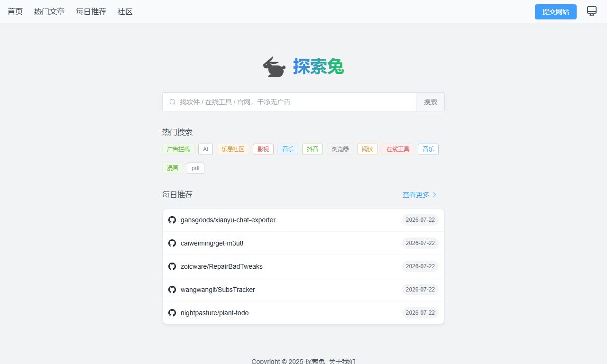Image resolution: width=607 pixels, height=364 pixels.
Task: Select the AI hot search tag
Action: pyautogui.click(x=205, y=149)
